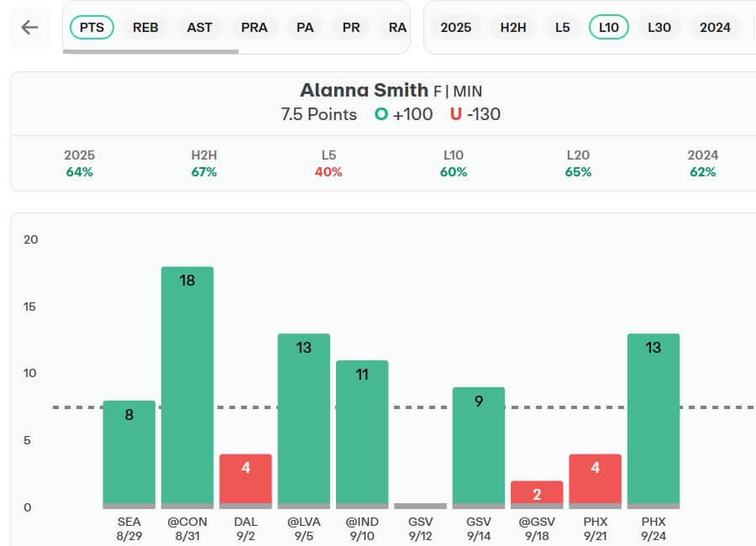Select the PRA stat tab

coord(255,28)
